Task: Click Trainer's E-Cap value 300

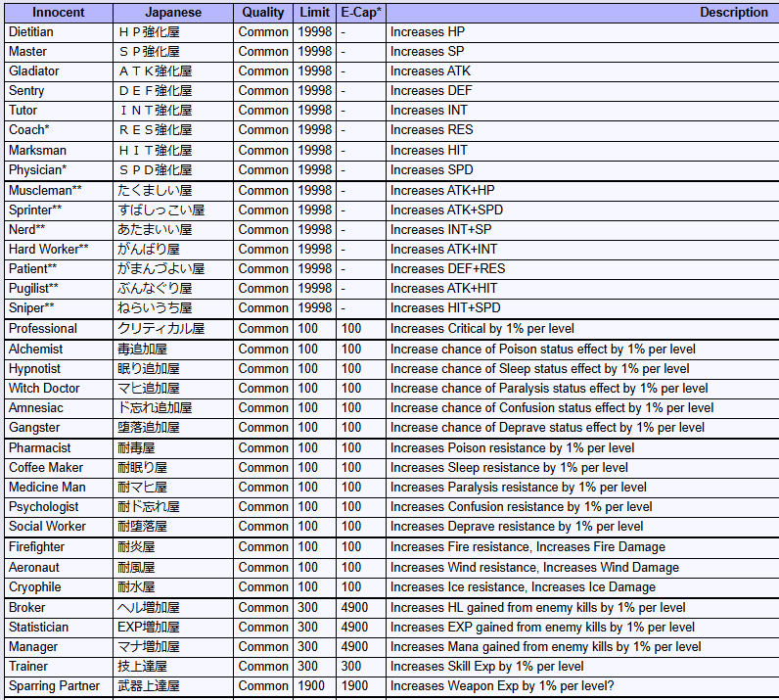Action: [x=350, y=667]
